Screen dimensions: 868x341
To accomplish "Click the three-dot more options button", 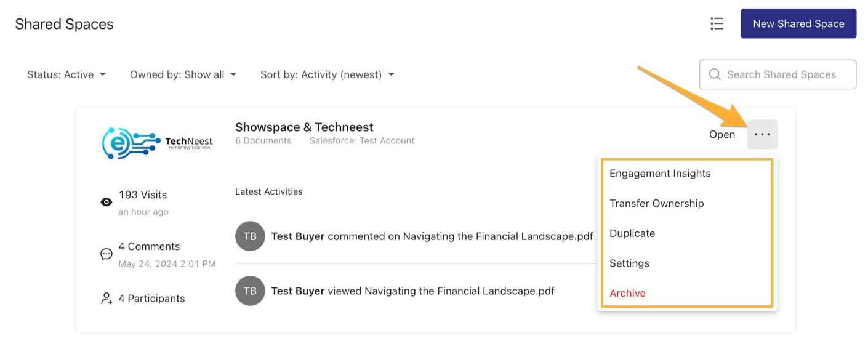I will coord(762,134).
